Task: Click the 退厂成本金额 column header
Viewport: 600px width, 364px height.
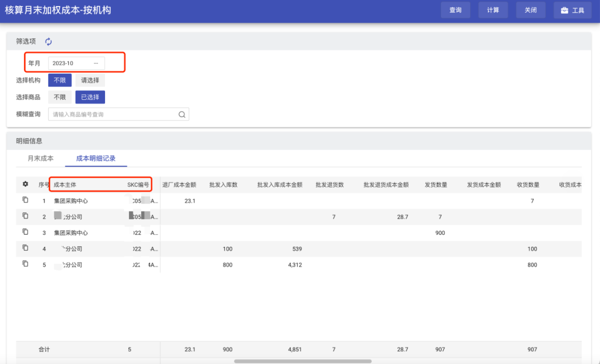Action: point(179,185)
